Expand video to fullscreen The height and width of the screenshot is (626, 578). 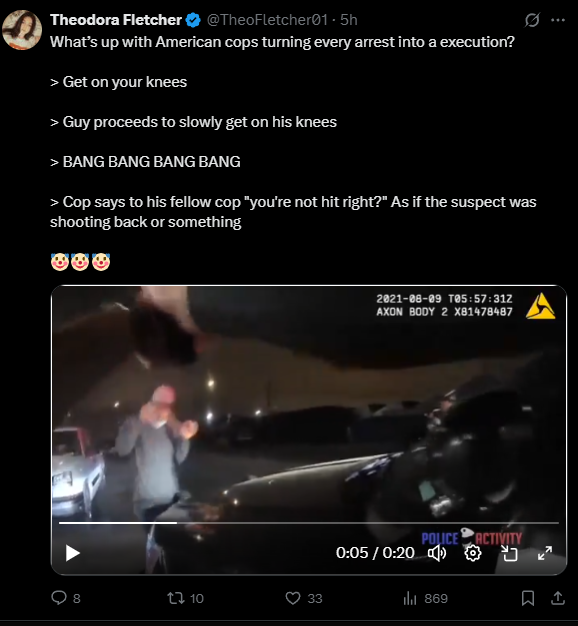point(545,553)
